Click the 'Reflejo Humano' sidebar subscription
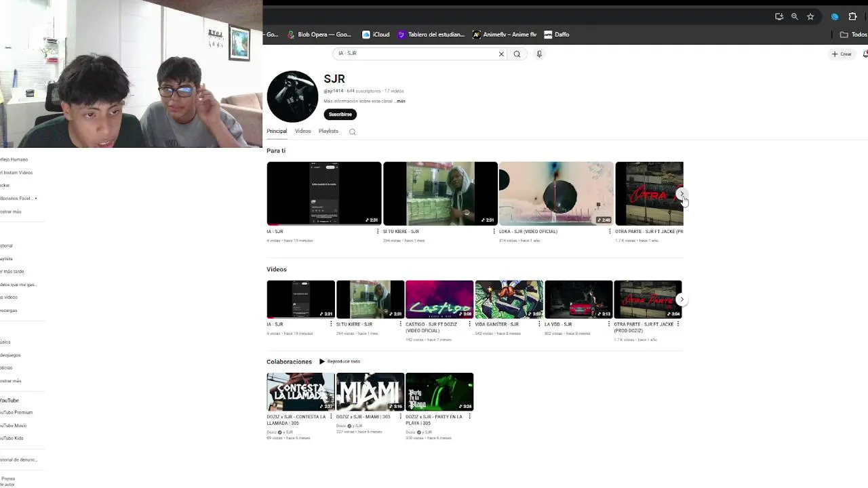Screen dimensions: 868x488 pyautogui.click(x=14, y=160)
